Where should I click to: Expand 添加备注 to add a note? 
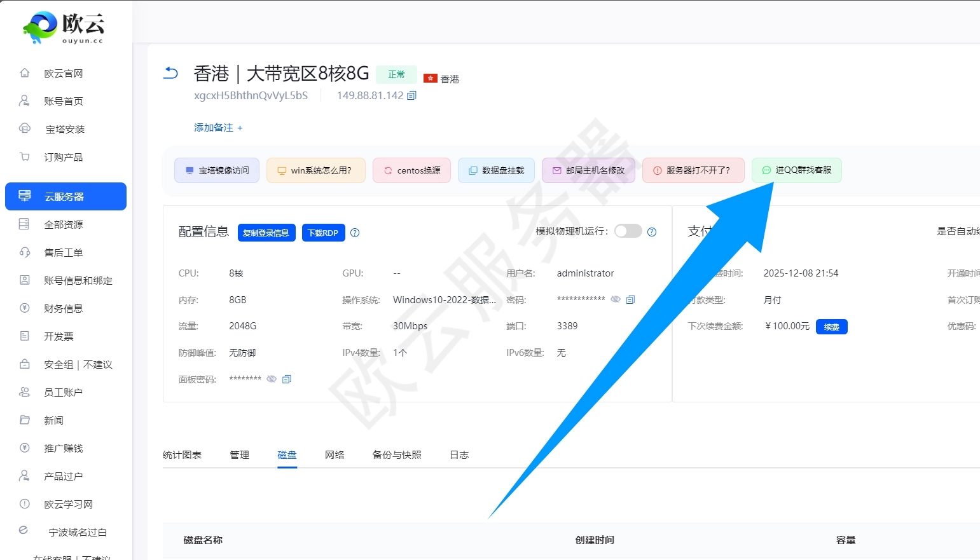(x=218, y=127)
